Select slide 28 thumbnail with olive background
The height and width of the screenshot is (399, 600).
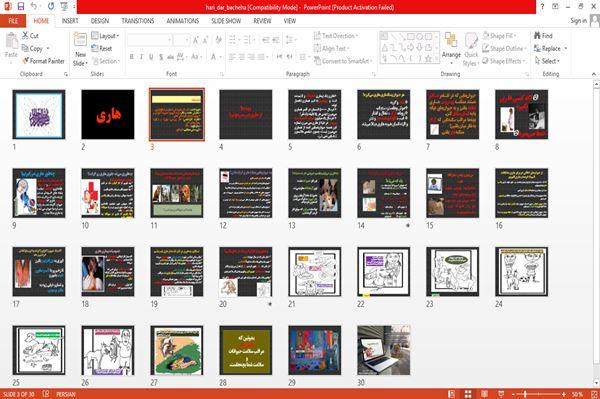tap(246, 350)
